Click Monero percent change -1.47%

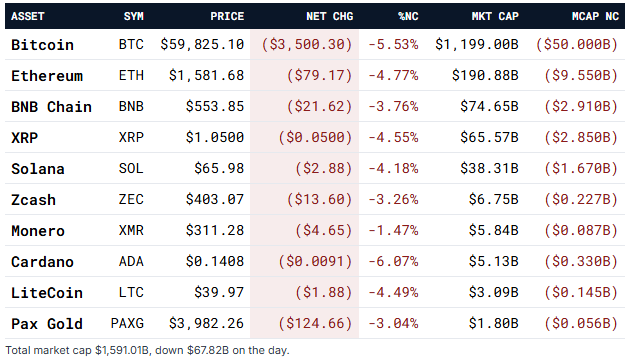394,230
